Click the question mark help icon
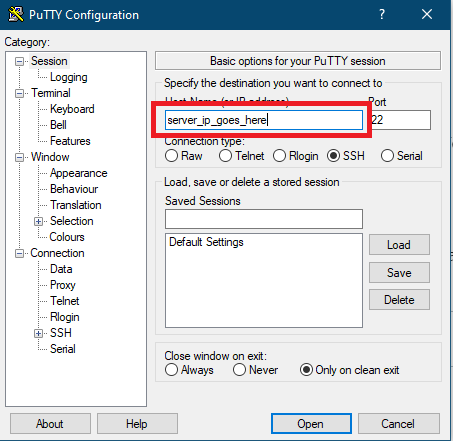 [x=382, y=14]
